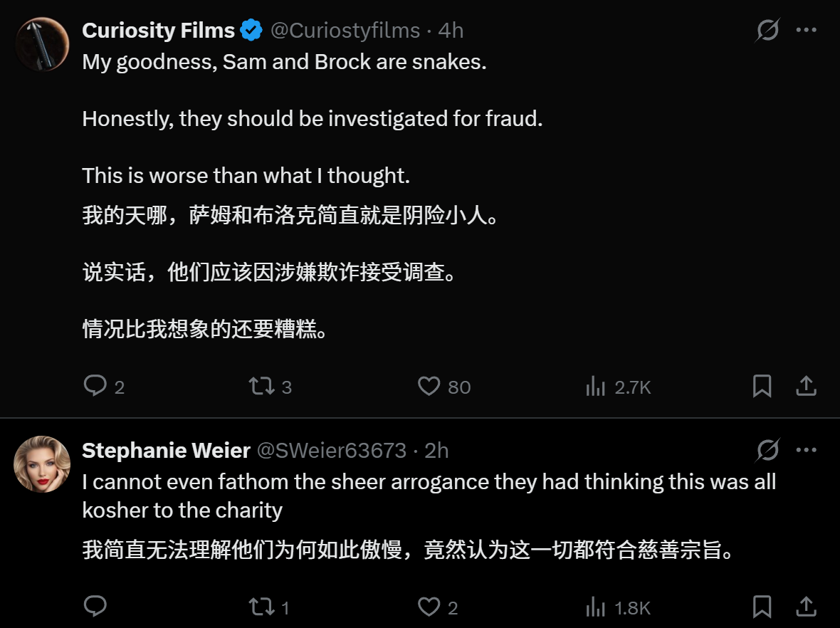Bookmark Stephanie Weier's reply
Viewport: 840px width, 628px height.
pyautogui.click(x=762, y=607)
